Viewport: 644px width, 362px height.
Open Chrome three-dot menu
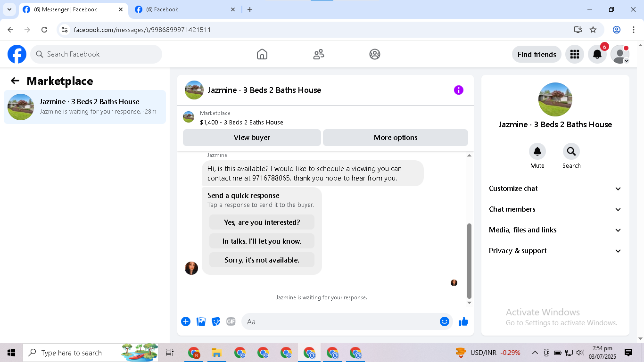(x=634, y=30)
